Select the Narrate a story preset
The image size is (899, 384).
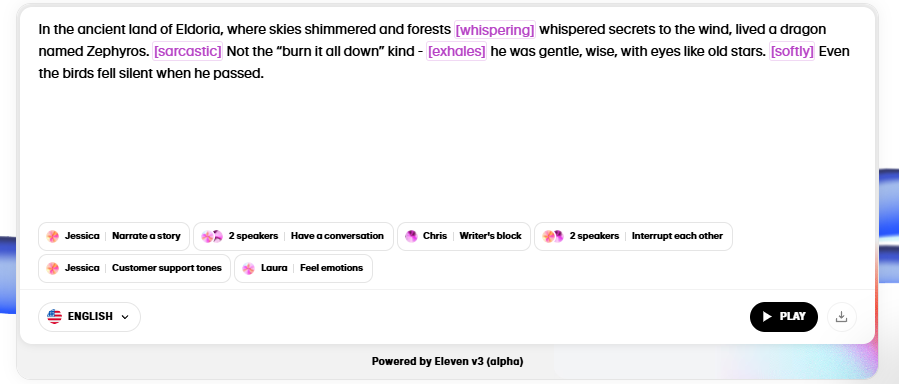point(114,236)
